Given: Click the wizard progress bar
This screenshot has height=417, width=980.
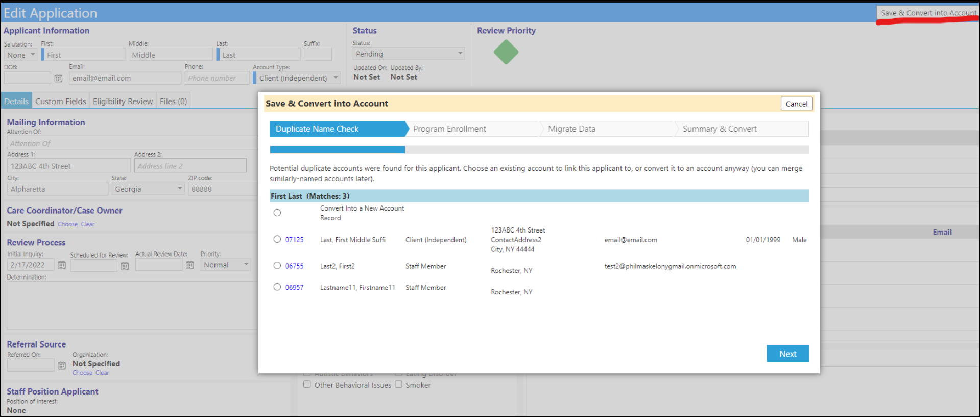Looking at the screenshot, I should [539, 150].
